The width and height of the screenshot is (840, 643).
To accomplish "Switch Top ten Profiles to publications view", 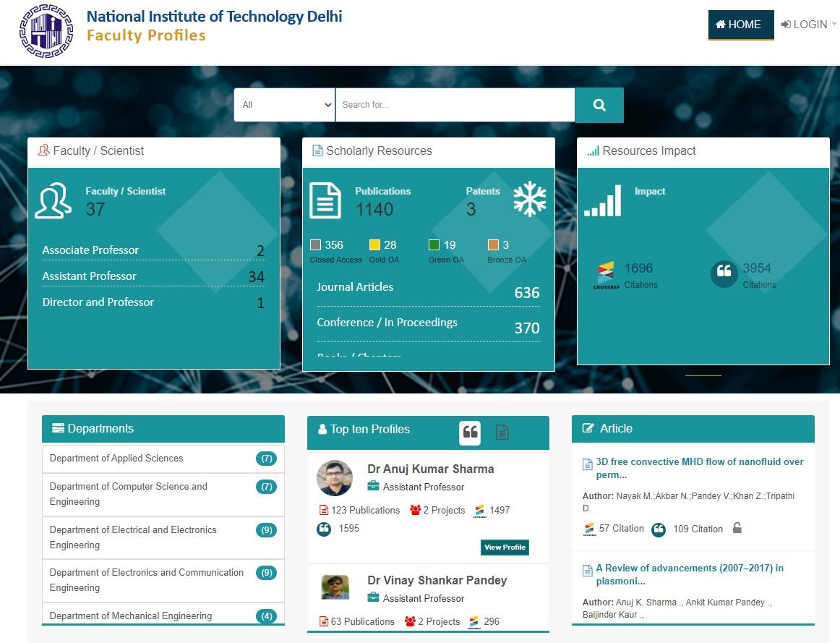I will click(502, 433).
